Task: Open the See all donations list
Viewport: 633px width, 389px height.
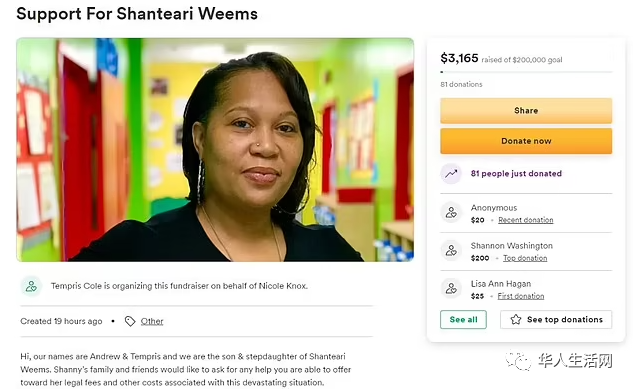Action: coord(463,320)
